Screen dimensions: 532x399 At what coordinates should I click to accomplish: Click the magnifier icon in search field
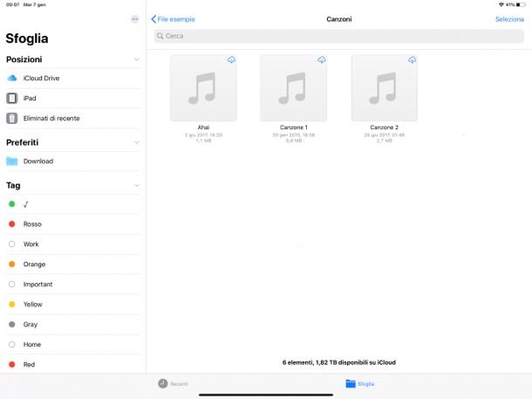pyautogui.click(x=160, y=36)
